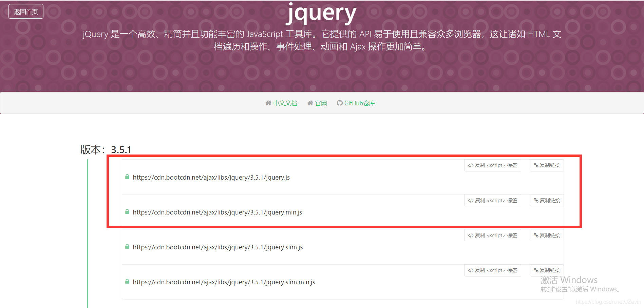Click the version number 3.5.1 heading

[121, 149]
